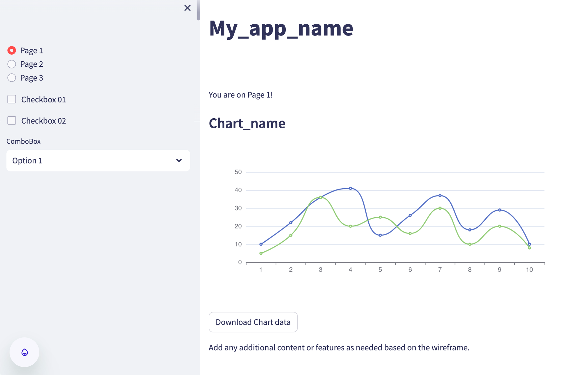This screenshot has width=588, height=375.
Task: Select the Page 3 radio button
Action: pos(12,78)
